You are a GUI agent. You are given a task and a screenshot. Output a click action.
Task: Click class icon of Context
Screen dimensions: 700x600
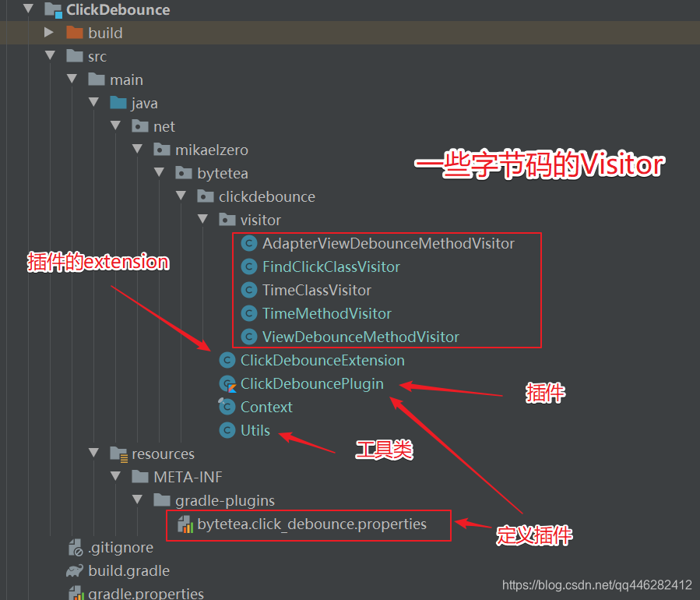pos(227,407)
